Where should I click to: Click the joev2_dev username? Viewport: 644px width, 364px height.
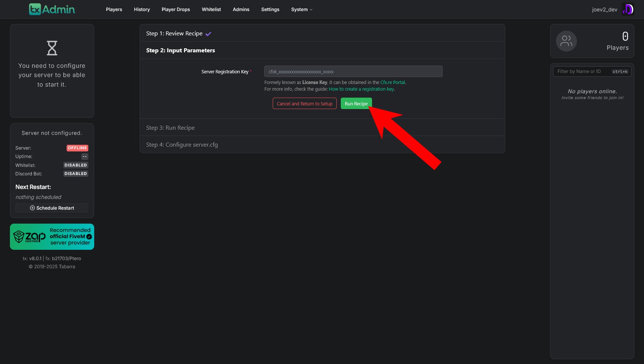click(605, 10)
